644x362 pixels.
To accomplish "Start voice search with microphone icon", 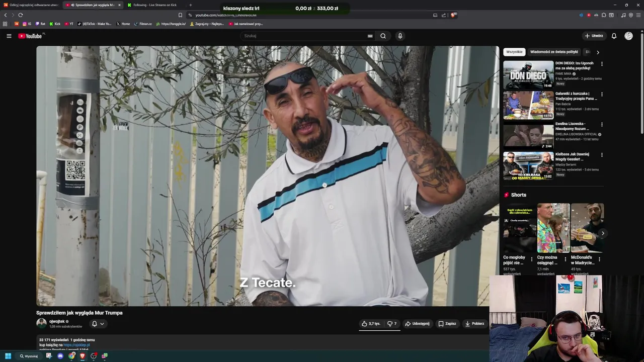I will [400, 36].
